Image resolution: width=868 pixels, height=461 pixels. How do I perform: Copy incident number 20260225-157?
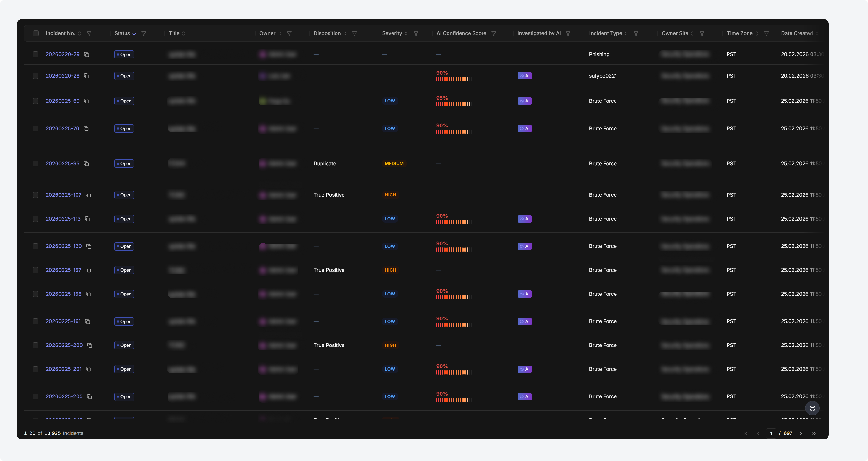[x=88, y=270]
